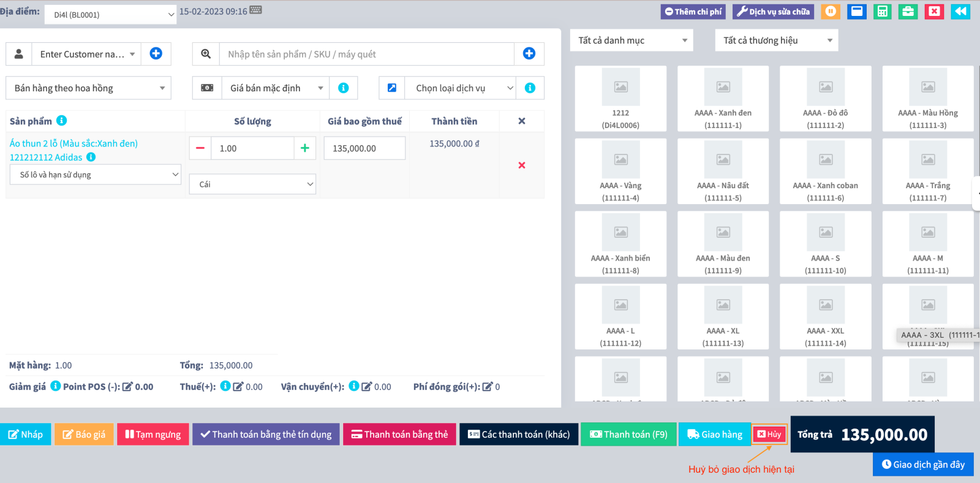The height and width of the screenshot is (483, 980).
Task: Click the orange pause icon in top toolbar
Action: click(830, 12)
